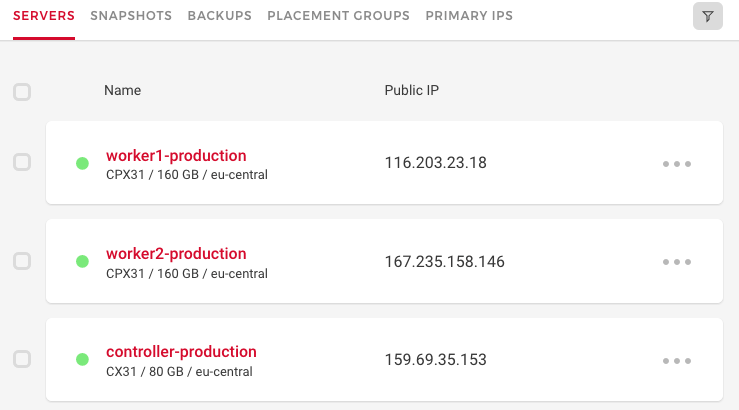
Task: Click worker1-production green status indicator
Action: 82,163
